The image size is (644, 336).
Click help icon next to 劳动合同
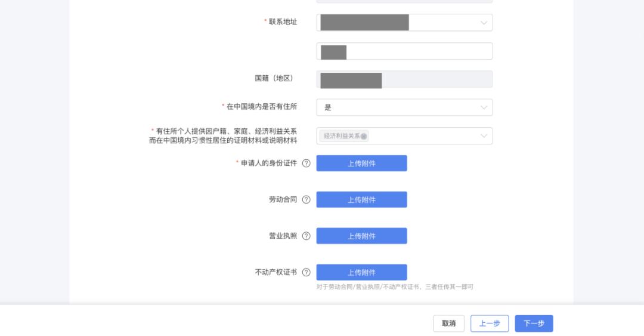click(x=306, y=200)
